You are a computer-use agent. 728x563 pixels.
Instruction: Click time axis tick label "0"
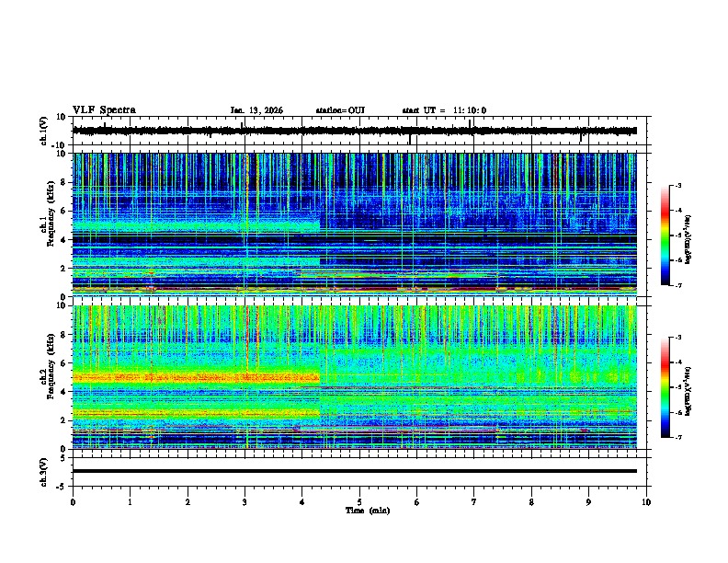point(73,502)
